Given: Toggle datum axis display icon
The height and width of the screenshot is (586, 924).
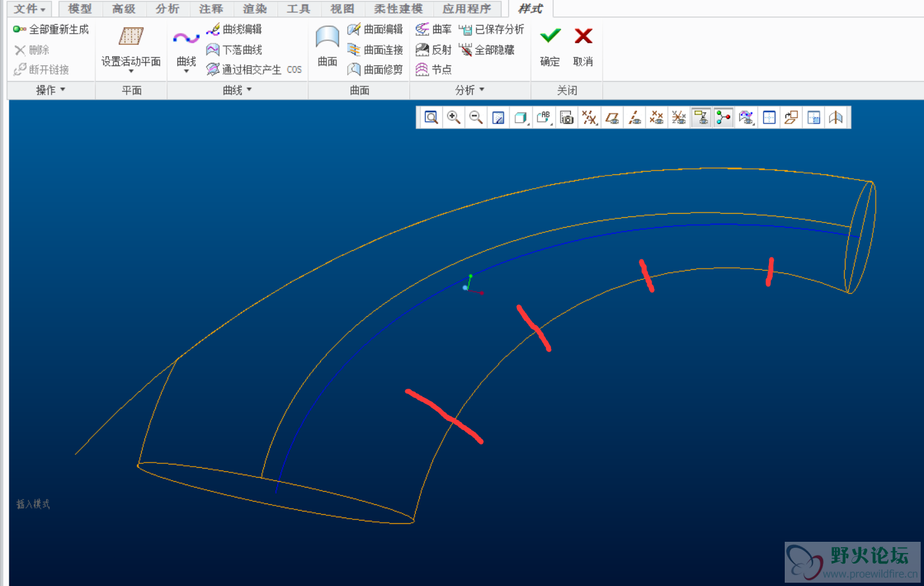Looking at the screenshot, I should 634,117.
